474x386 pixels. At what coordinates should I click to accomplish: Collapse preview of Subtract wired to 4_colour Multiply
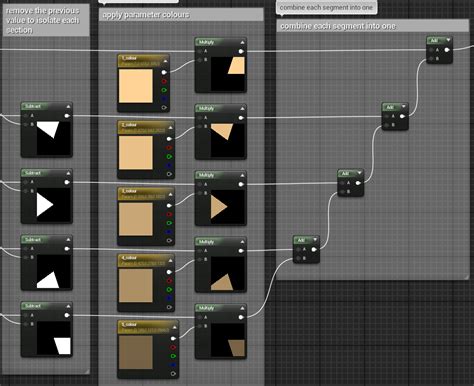pos(68,240)
